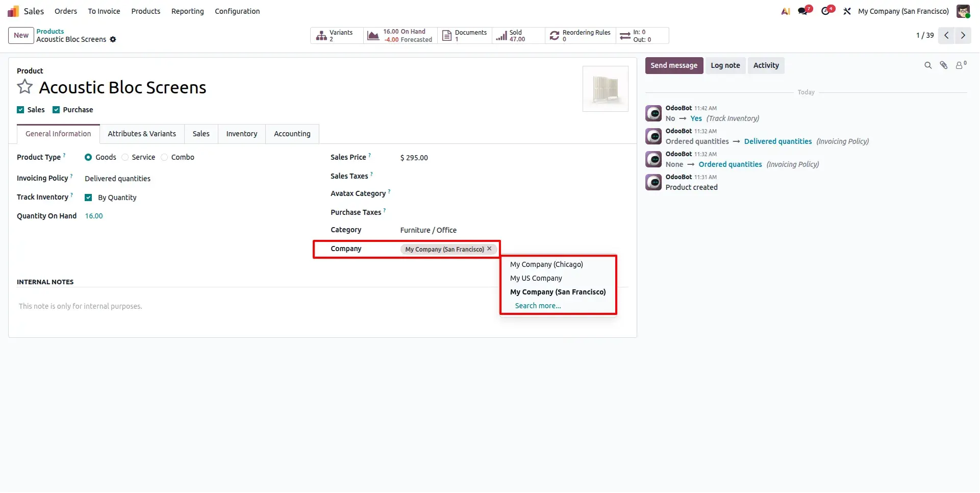
Task: Open the Products menu
Action: pyautogui.click(x=146, y=11)
